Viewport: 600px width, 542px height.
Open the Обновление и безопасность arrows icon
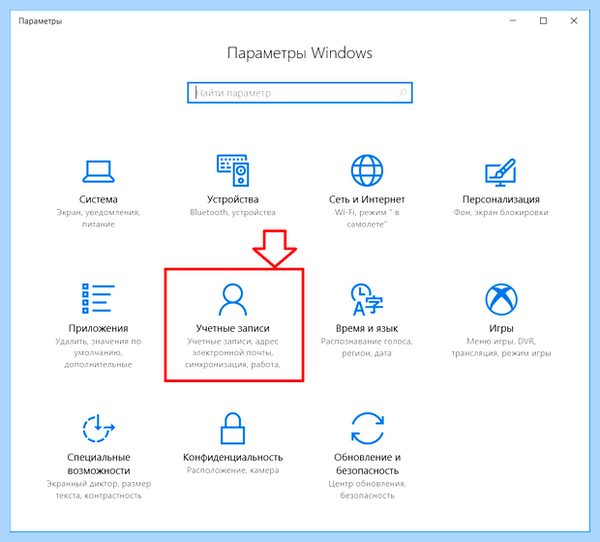(x=367, y=428)
